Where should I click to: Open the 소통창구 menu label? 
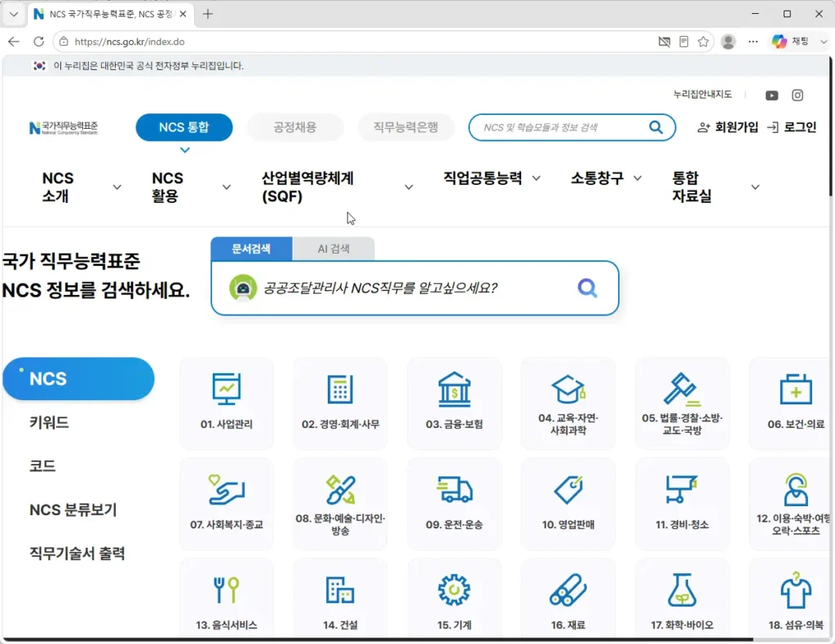[x=597, y=179]
